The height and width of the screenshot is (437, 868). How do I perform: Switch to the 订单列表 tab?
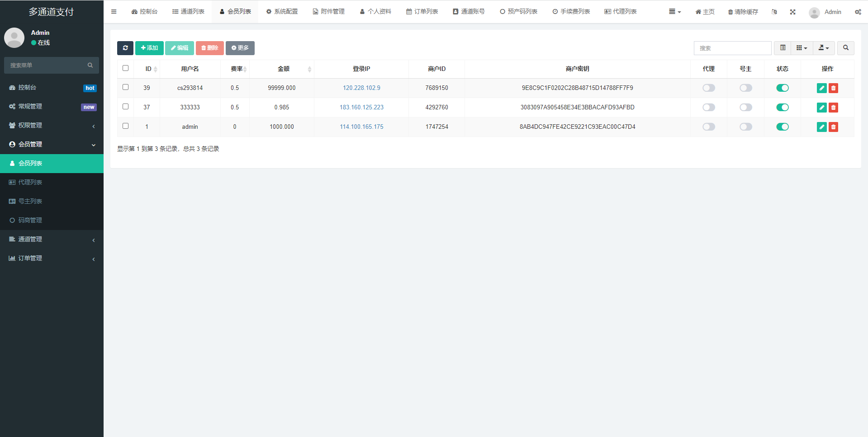coord(422,12)
